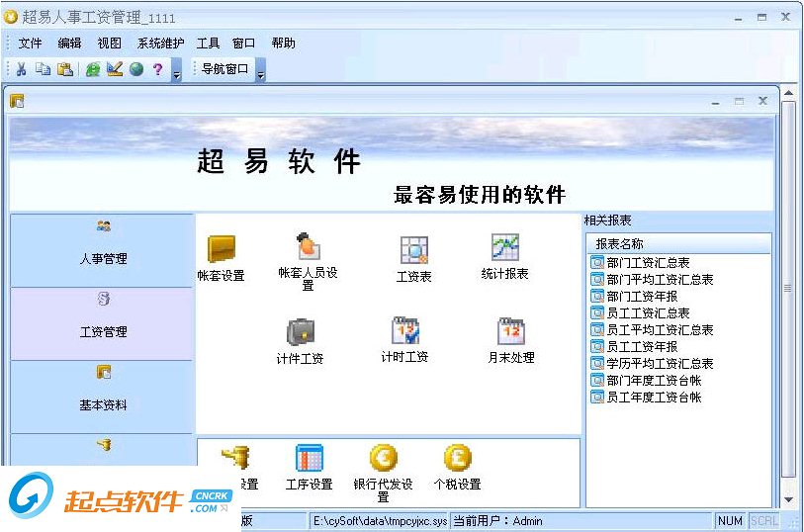Click the Cut scissors toolbar icon
Screen dimensions: 804x532
(21, 69)
